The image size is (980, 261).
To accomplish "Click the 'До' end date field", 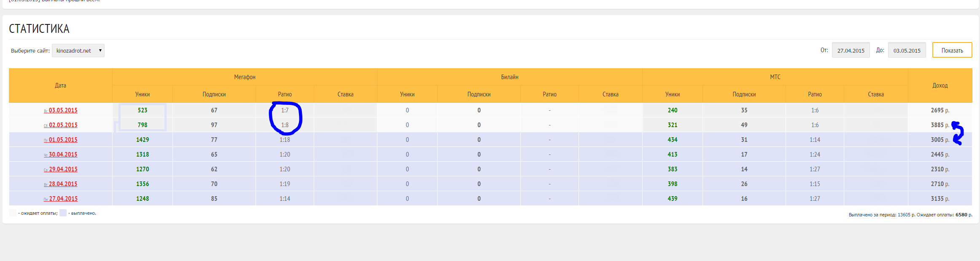I will [907, 51].
